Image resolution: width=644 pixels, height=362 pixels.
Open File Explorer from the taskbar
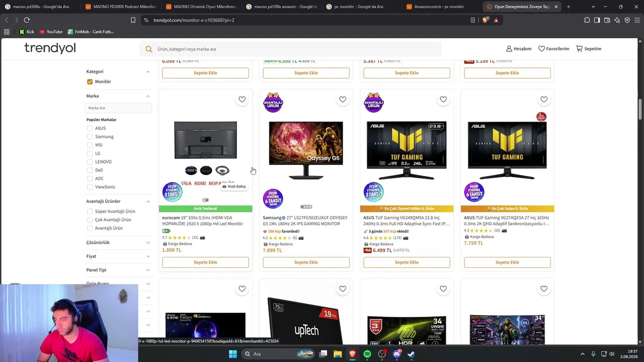338,354
